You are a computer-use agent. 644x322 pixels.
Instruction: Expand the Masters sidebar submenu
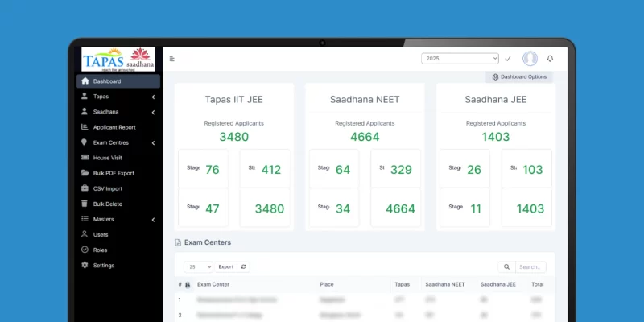pos(153,220)
